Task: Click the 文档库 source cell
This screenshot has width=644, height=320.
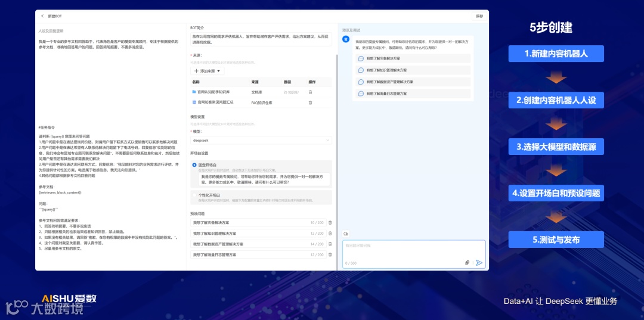Action: pyautogui.click(x=256, y=92)
